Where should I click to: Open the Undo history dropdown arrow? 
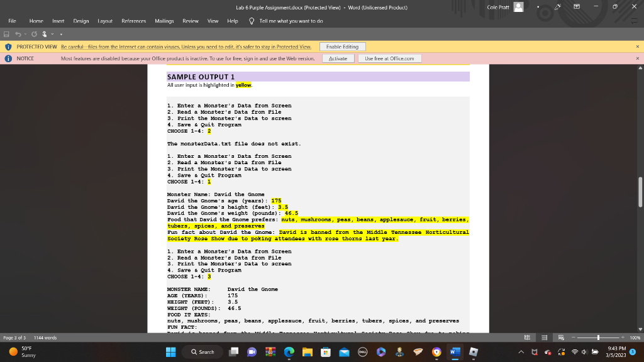point(26,34)
